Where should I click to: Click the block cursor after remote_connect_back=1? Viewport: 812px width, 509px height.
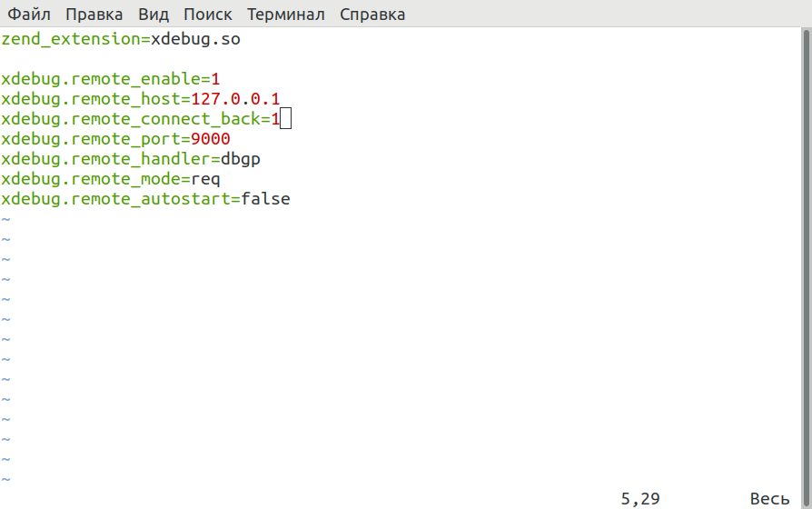coord(285,119)
